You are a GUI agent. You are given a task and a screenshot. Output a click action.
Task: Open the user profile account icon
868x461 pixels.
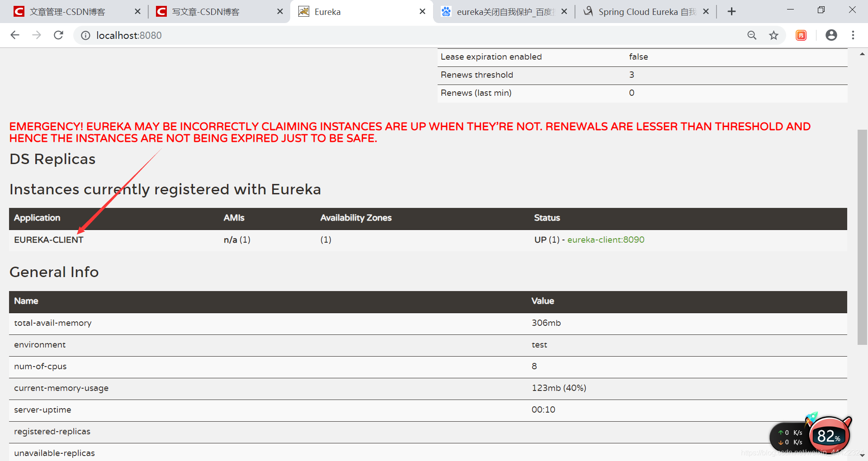[x=831, y=35]
